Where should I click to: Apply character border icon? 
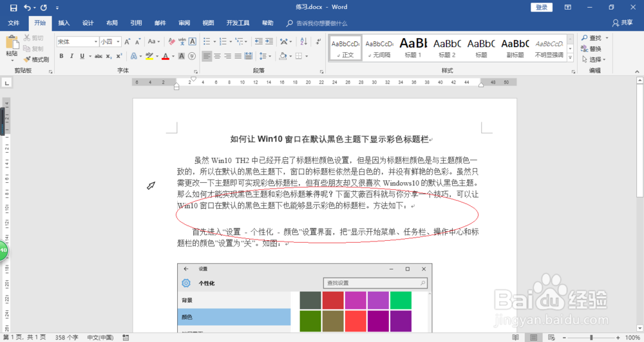[x=192, y=41]
